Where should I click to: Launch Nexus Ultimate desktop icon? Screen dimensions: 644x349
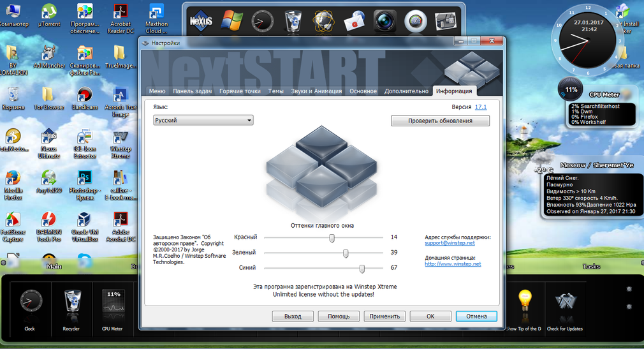coord(49,144)
